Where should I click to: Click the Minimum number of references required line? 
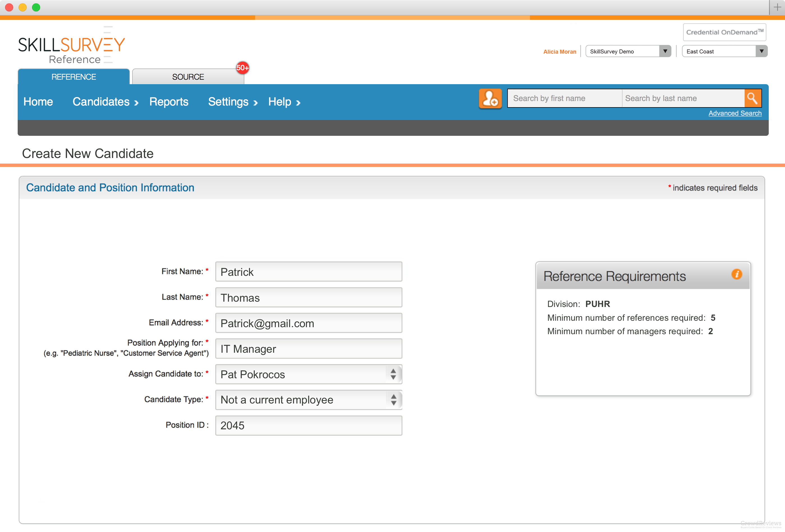(631, 318)
